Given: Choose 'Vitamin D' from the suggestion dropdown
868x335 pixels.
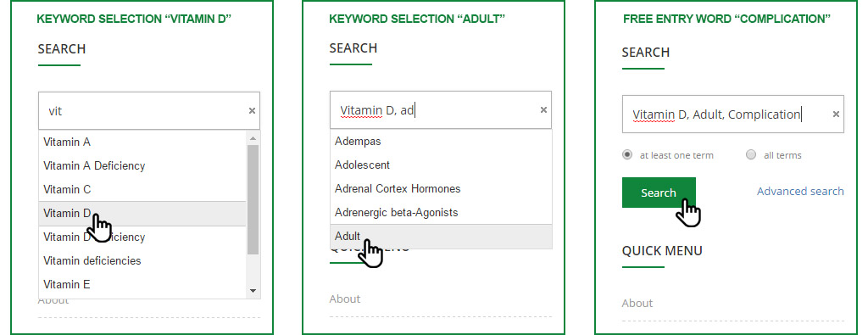Looking at the screenshot, I should (x=142, y=213).
